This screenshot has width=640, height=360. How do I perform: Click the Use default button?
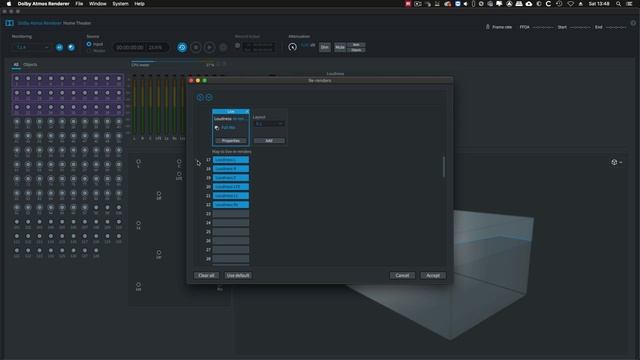(238, 276)
